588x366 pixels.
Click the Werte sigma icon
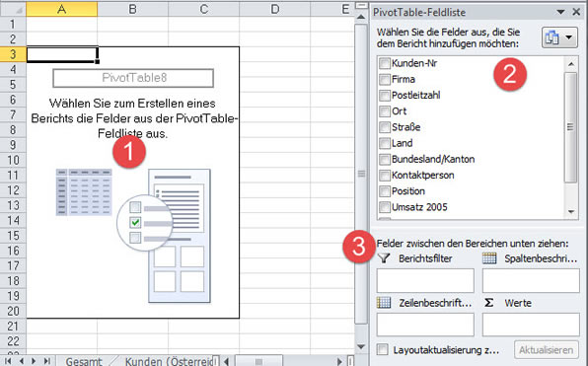488,303
